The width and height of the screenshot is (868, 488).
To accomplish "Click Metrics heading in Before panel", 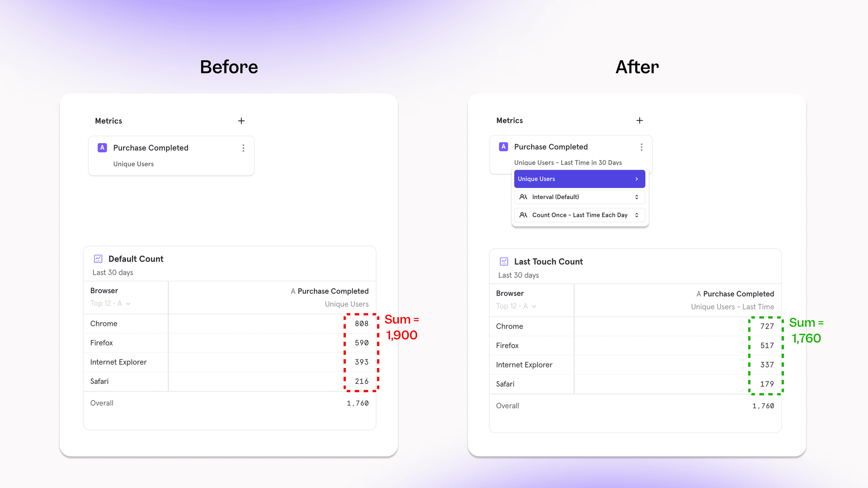I will tap(108, 121).
